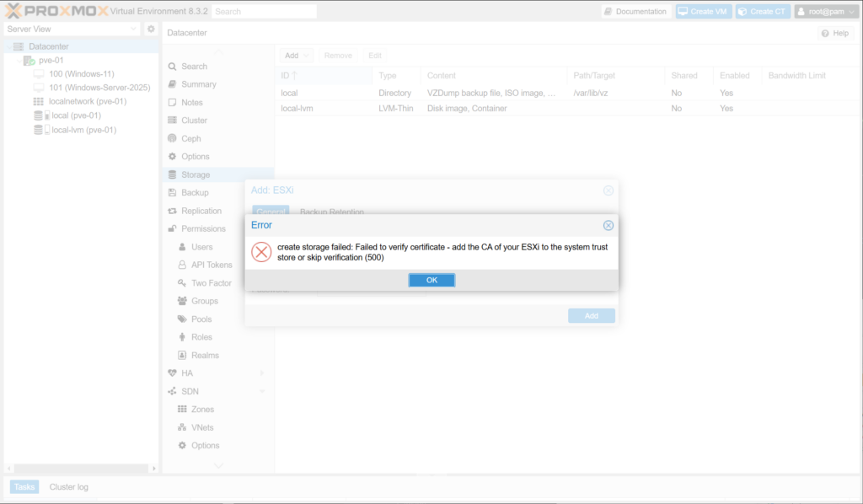Click the server view gear settings icon
This screenshot has height=504, width=863.
pos(151,29)
